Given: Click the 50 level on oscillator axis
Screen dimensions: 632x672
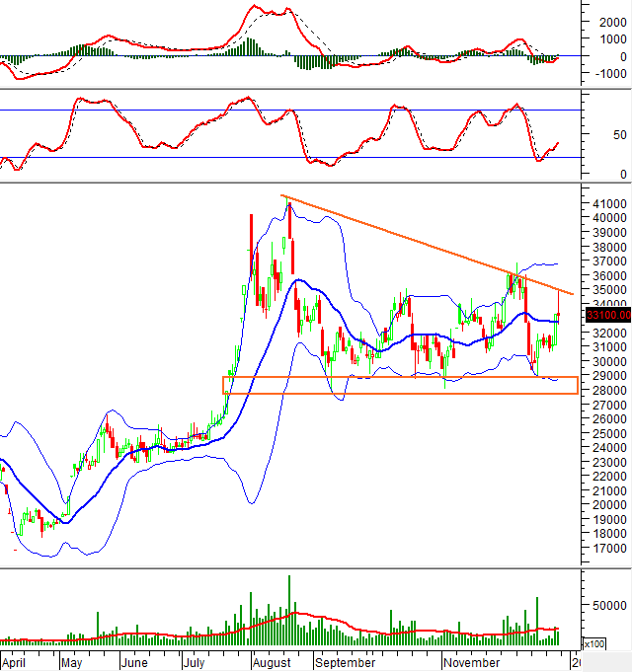Looking at the screenshot, I should coord(592,134).
